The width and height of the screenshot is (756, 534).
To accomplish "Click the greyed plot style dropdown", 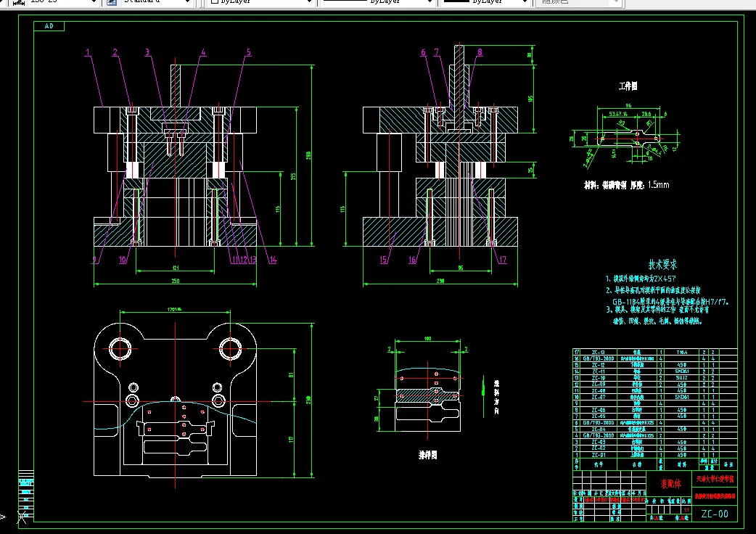I will pyautogui.click(x=580, y=2).
